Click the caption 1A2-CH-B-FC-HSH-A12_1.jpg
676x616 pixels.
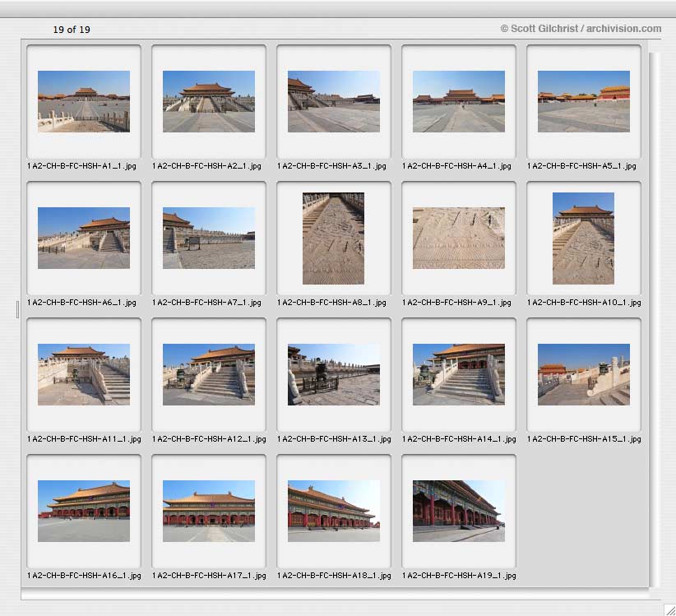pos(209,439)
